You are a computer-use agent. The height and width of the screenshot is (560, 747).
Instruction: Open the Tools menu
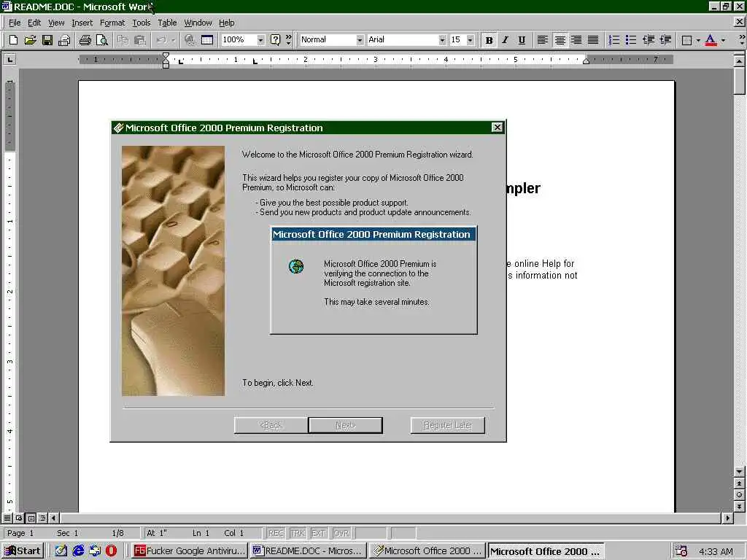click(x=141, y=23)
